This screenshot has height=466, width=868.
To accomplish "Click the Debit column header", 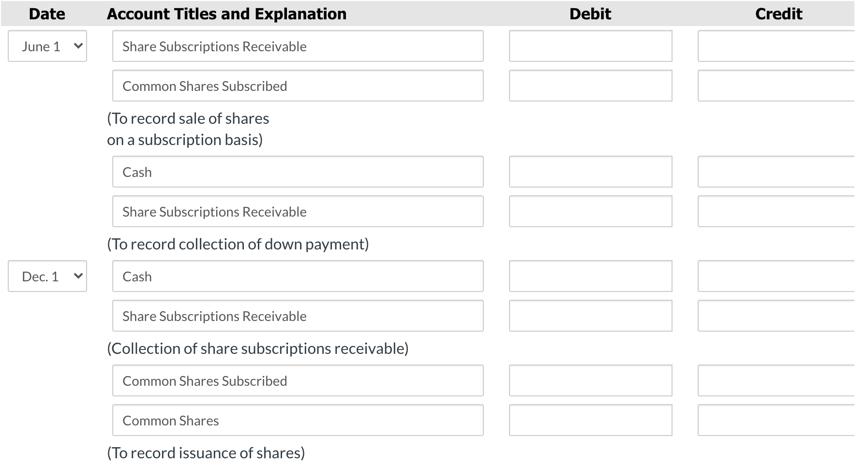I will (x=591, y=14).
